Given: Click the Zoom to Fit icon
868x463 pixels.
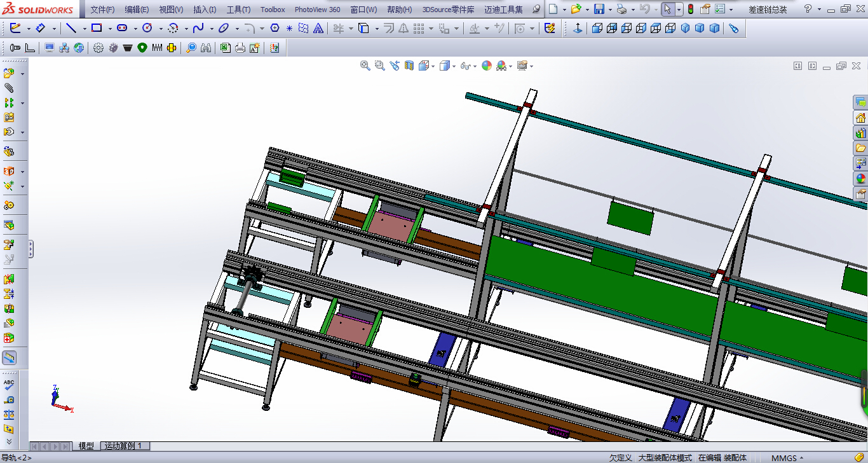Looking at the screenshot, I should point(365,66).
